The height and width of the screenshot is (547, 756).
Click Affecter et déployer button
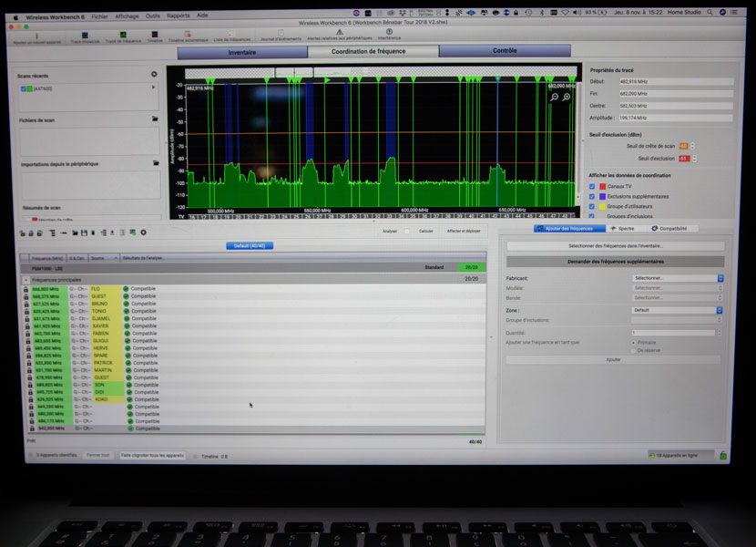[464, 231]
